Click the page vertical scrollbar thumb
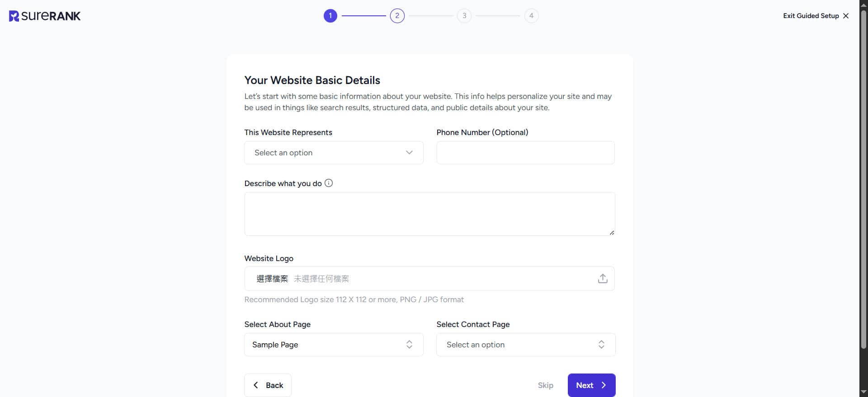Screen dimensions: 868x397 click(863, 181)
